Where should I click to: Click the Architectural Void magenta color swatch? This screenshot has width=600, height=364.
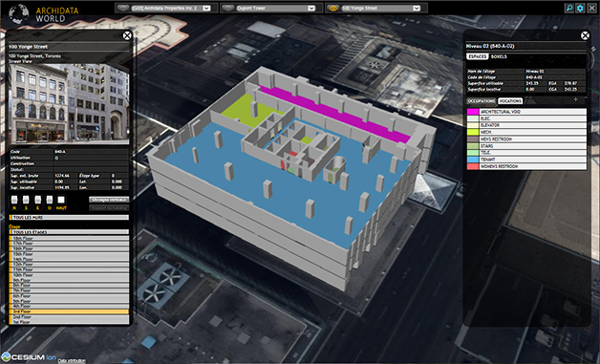point(473,112)
